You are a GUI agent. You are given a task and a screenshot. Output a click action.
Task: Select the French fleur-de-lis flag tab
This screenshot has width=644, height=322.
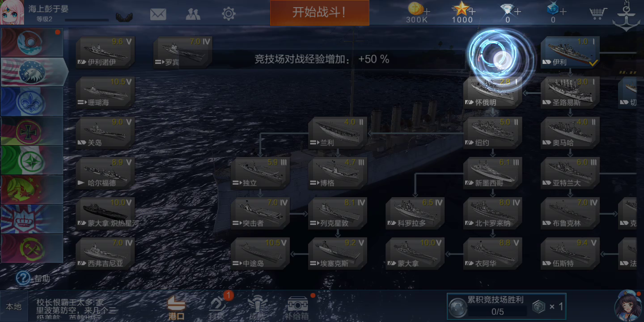coord(31,102)
